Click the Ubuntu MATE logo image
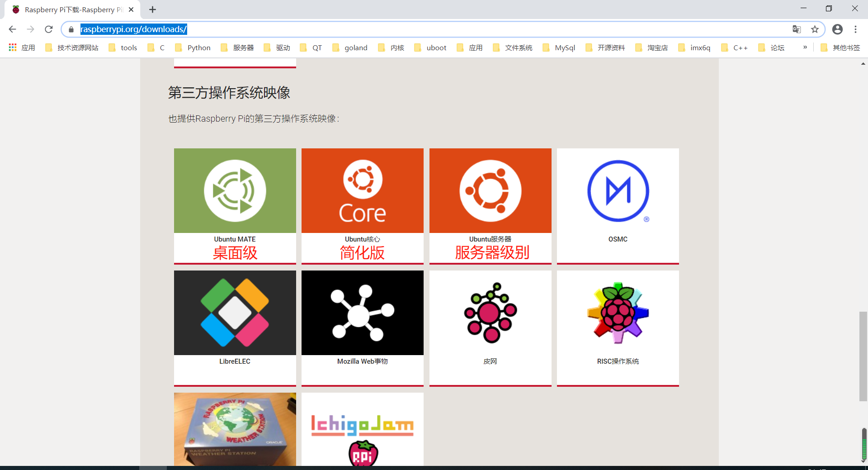The image size is (868, 470). 235,190
